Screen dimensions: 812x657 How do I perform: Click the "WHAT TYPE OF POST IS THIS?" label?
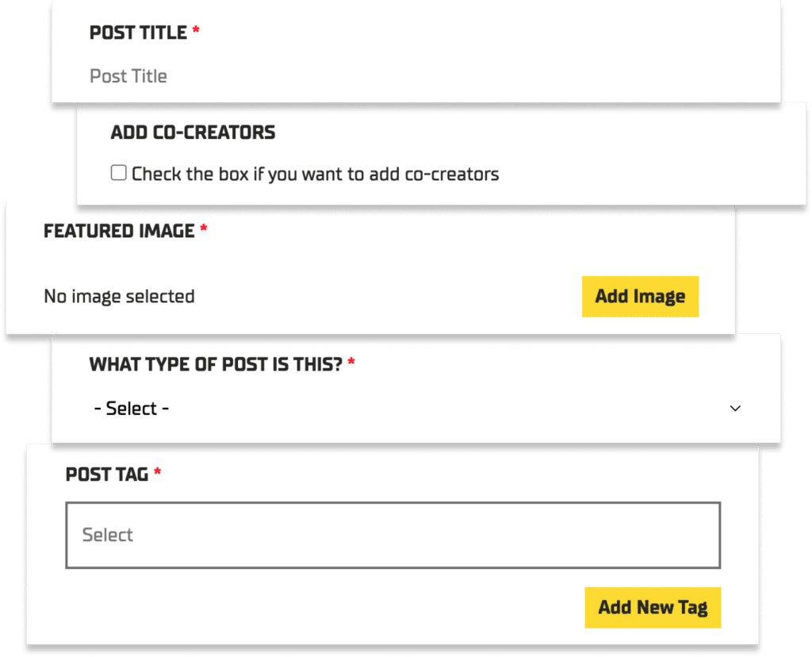[216, 365]
